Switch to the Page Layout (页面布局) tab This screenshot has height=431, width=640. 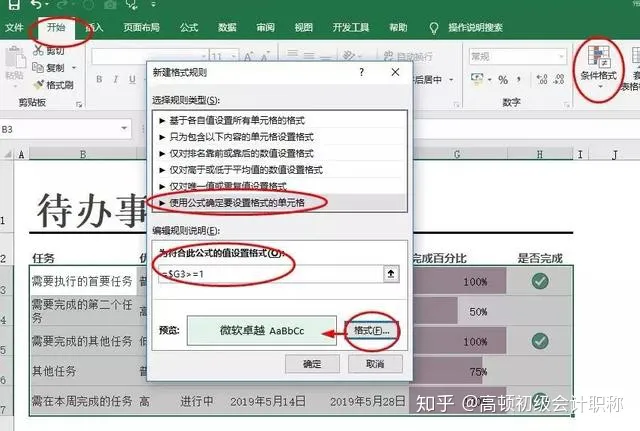point(141,27)
